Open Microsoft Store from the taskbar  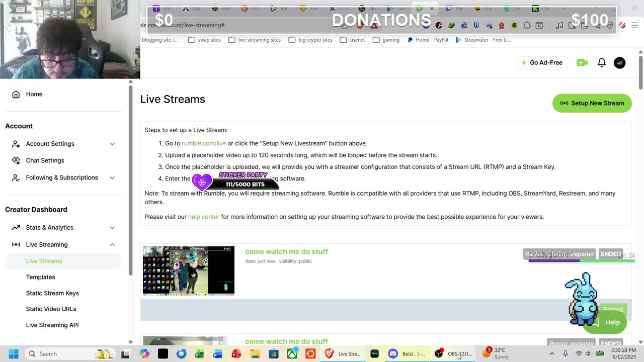pos(274,354)
